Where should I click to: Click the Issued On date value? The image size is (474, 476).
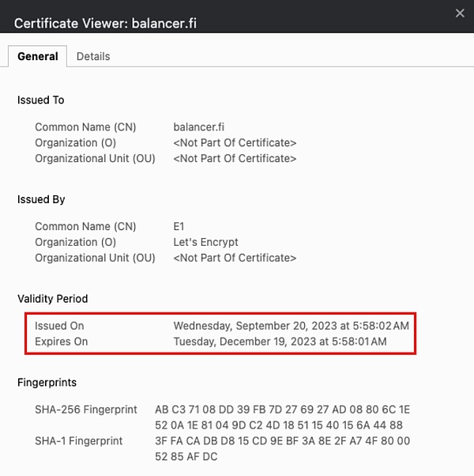(x=291, y=326)
